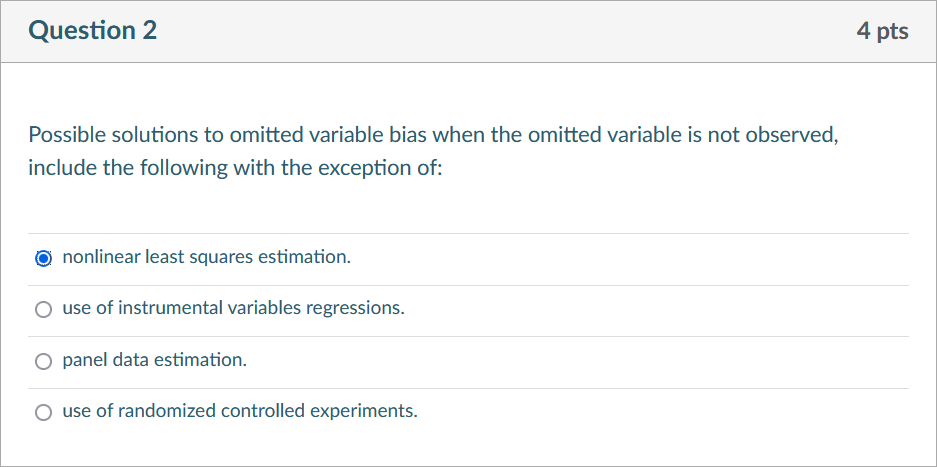Mark the panel data estimation radio button

[43, 361]
